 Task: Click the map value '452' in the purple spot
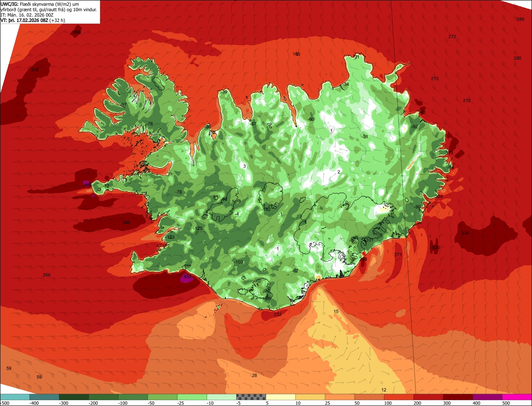tap(187, 276)
